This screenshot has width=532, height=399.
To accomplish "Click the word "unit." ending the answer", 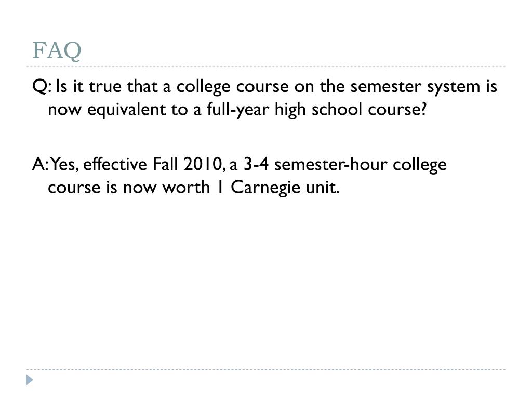I will 322,187.
